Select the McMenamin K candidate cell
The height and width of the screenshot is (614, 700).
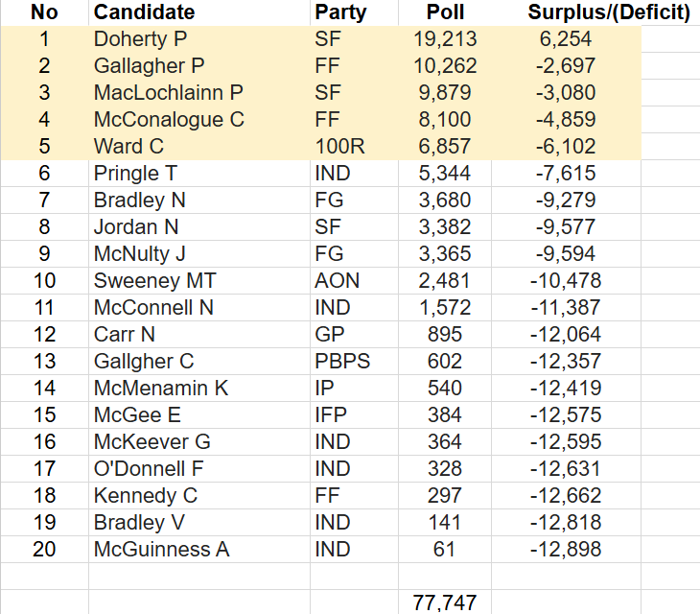(x=199, y=388)
